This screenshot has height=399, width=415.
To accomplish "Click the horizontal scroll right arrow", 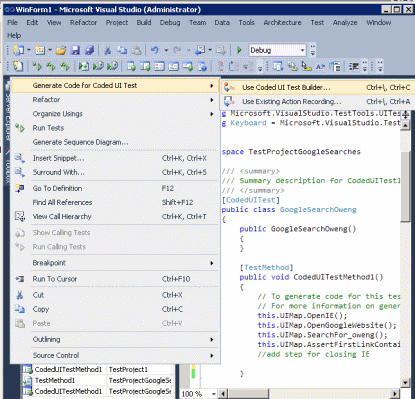I will pos(395,394).
